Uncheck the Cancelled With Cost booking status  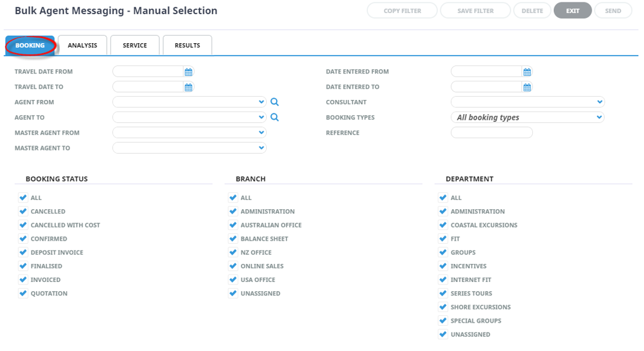(x=23, y=225)
